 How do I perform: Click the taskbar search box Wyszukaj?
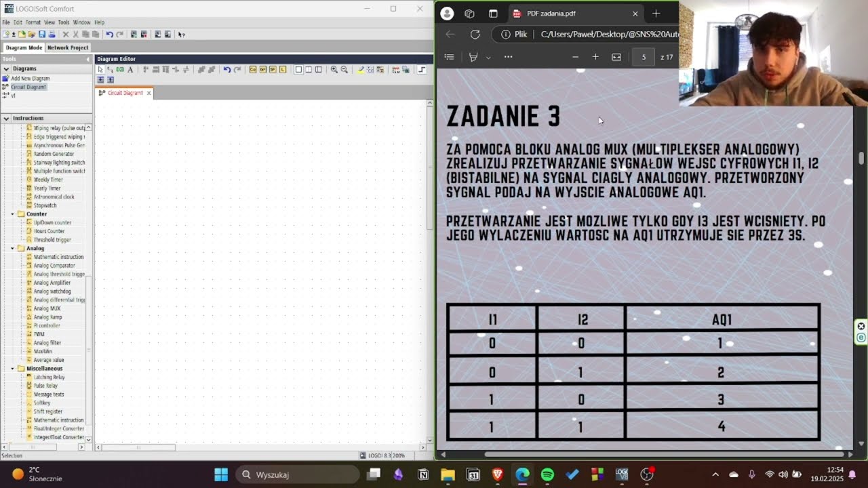298,474
